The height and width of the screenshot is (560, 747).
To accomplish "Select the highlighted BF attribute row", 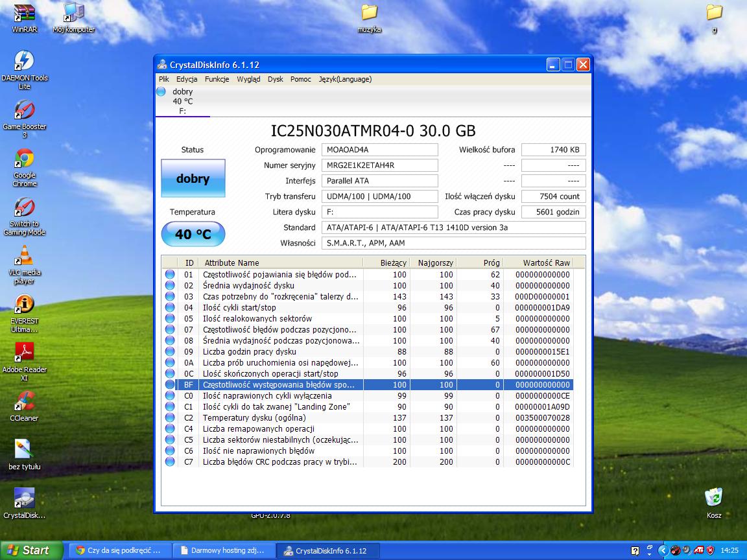I will pyautogui.click(x=367, y=385).
